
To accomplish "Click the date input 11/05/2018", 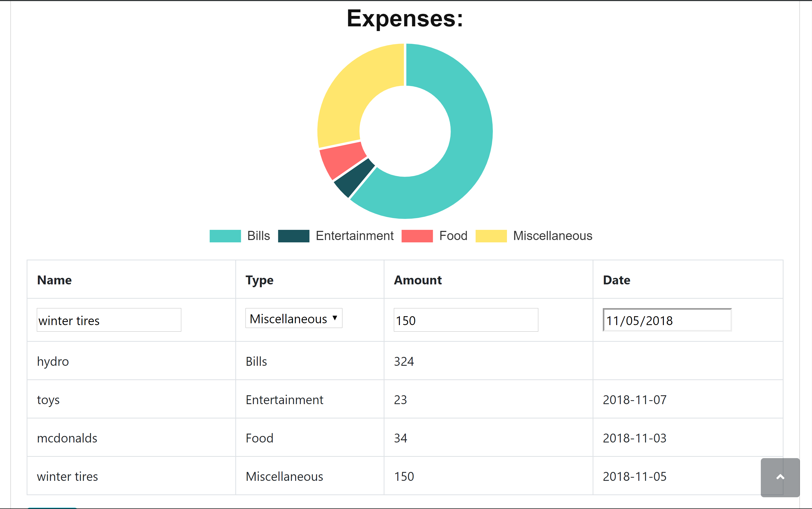I will click(667, 320).
